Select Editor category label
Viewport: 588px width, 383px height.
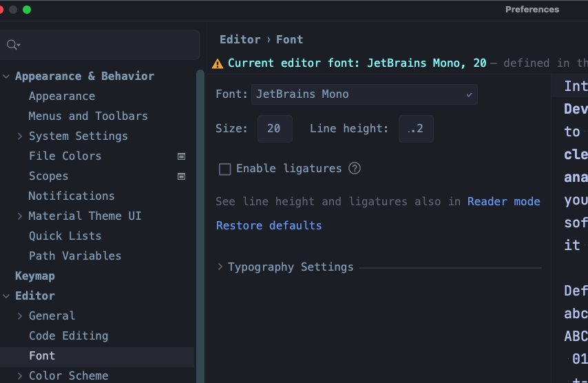[35, 296]
